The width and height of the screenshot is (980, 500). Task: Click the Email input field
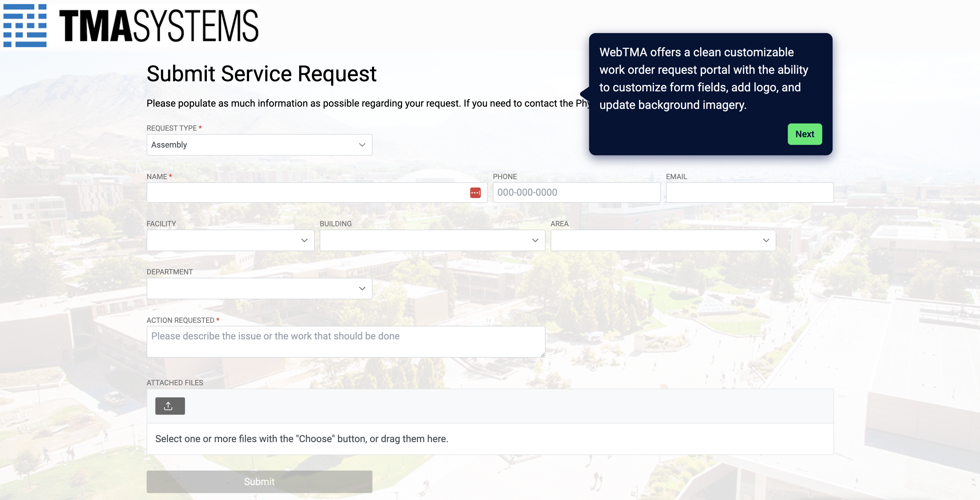pyautogui.click(x=749, y=193)
